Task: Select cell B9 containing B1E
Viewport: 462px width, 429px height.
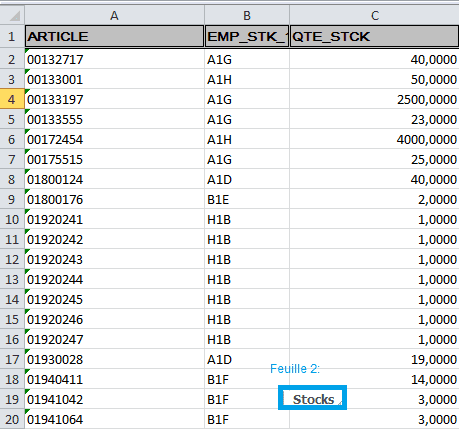Action: (x=247, y=199)
